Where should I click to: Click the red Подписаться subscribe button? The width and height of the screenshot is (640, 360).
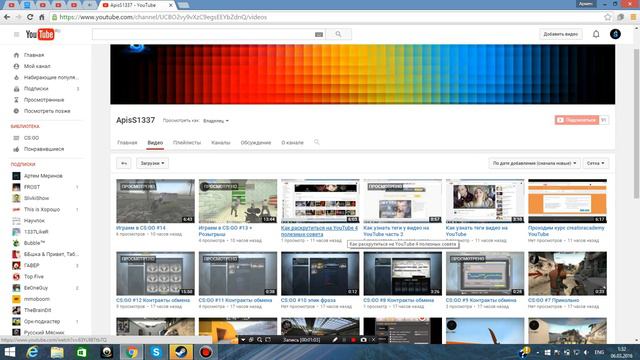(576, 120)
